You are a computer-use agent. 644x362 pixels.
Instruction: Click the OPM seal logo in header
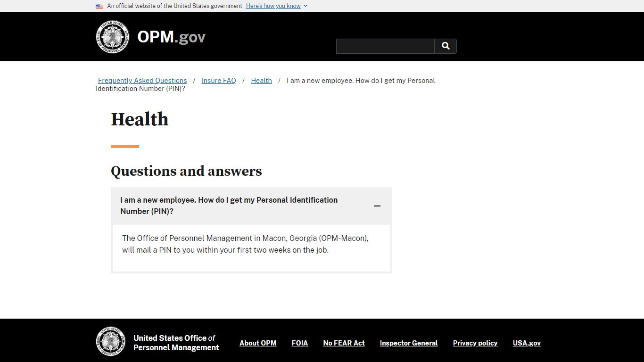[x=112, y=37]
